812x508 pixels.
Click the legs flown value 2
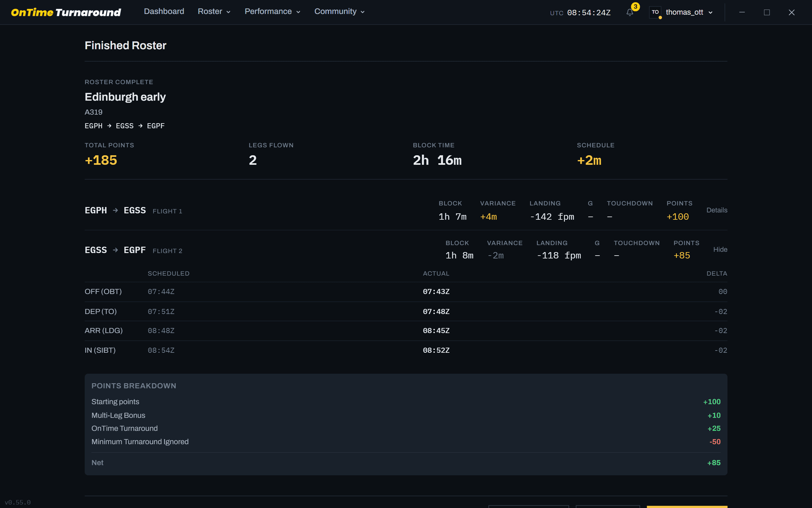[253, 160]
